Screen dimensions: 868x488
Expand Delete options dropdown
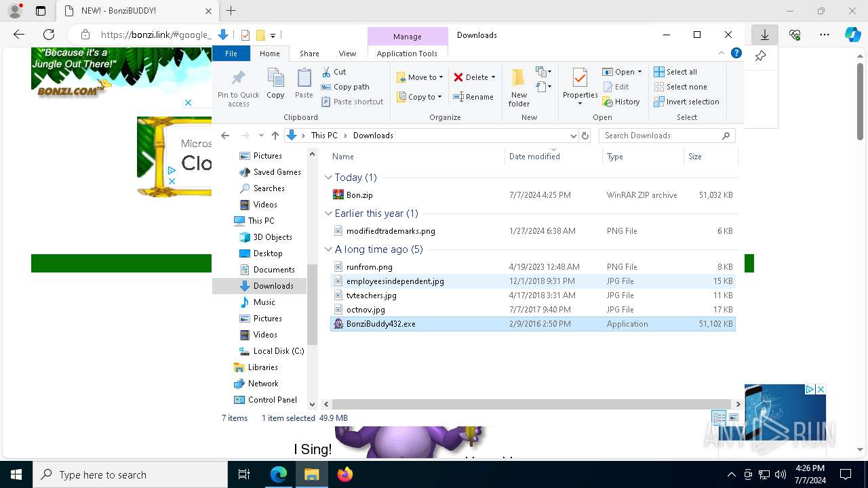[493, 77]
